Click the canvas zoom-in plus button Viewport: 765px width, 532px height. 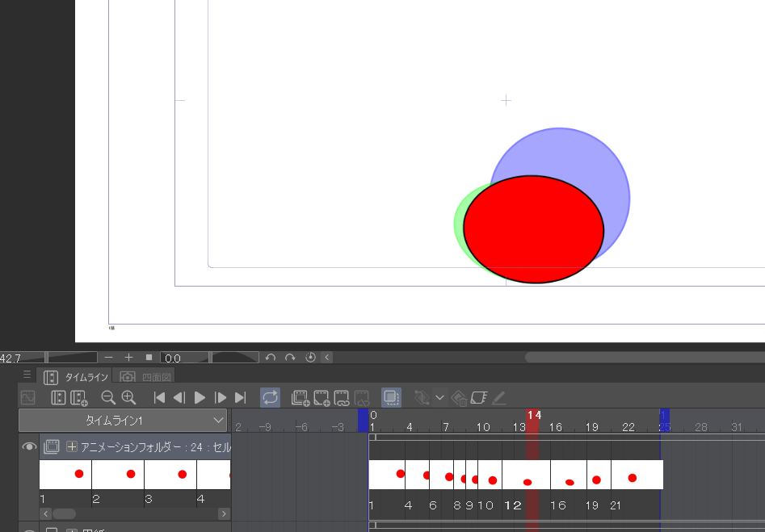(128, 357)
